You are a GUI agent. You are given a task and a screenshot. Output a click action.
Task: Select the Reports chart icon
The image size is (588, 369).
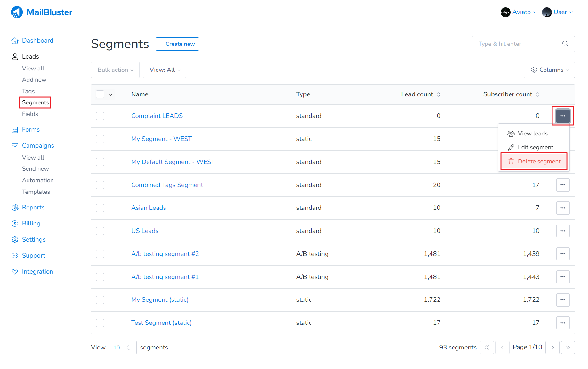[15, 207]
